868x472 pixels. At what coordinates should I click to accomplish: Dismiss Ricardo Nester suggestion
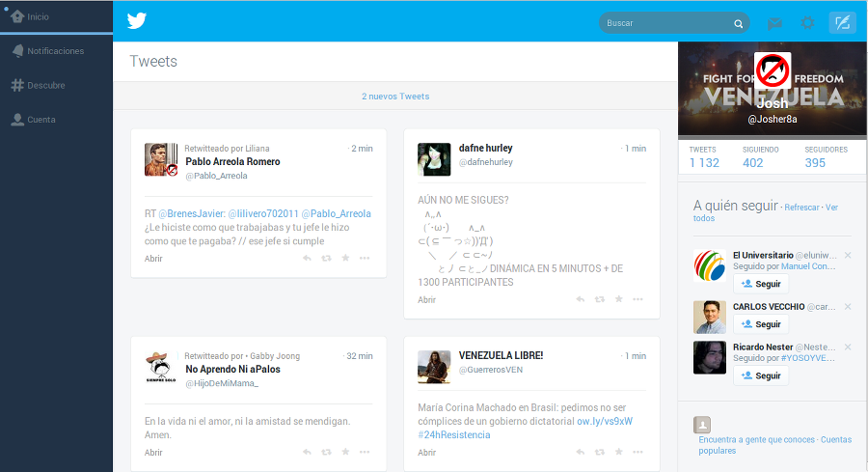point(848,347)
